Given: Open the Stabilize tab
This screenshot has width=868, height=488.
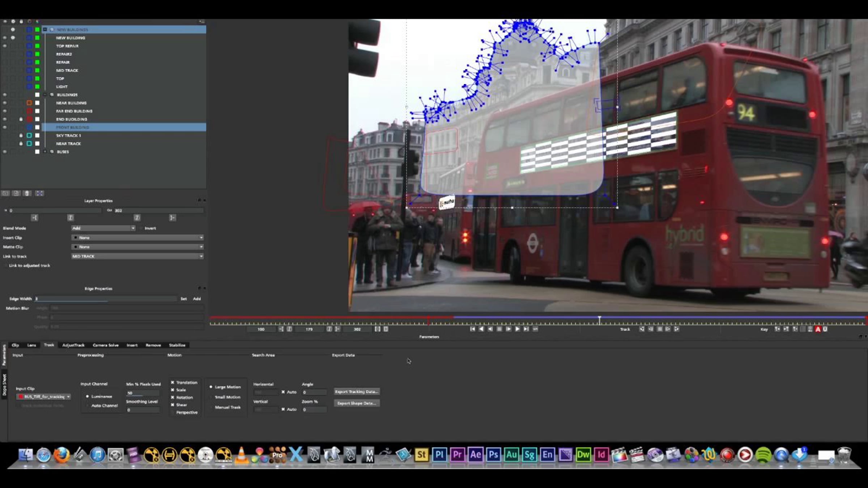Looking at the screenshot, I should coord(177,345).
